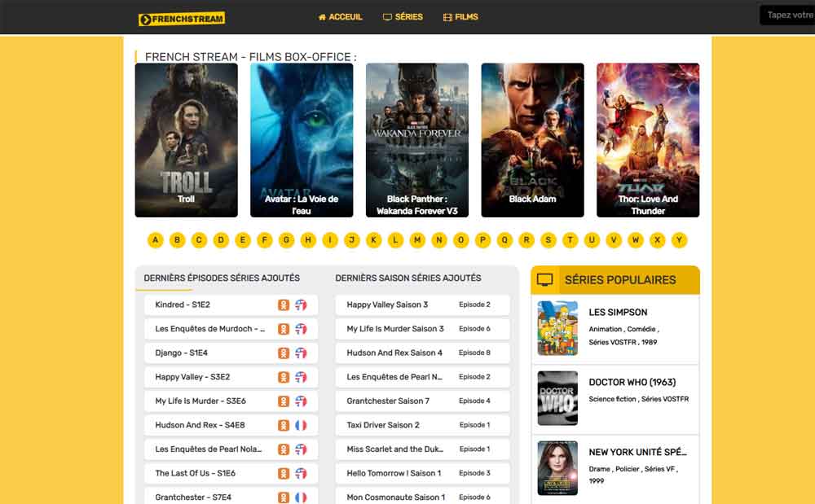
Task: Click the French flag on Grantchester - S7E4 row
Action: point(301,497)
